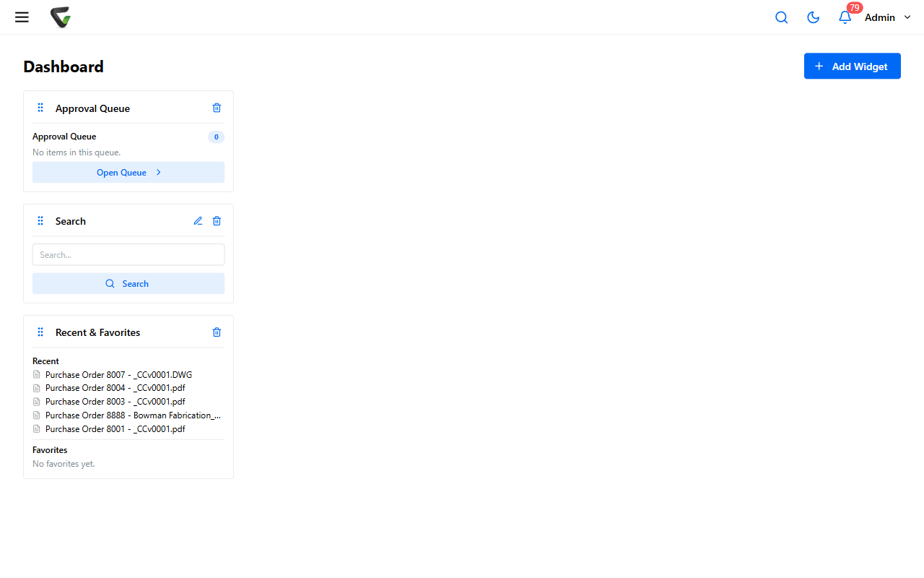Click the Dashboard page heading
This screenshot has height=578, width=924.
[64, 66]
